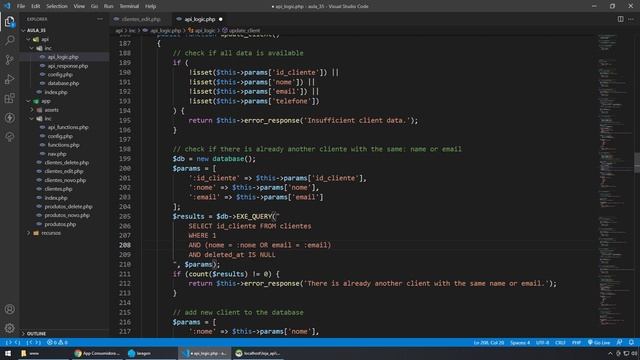Image resolution: width=640 pixels, height=360 pixels.
Task: Click the Split Editor icon
Action: [x=620, y=19]
